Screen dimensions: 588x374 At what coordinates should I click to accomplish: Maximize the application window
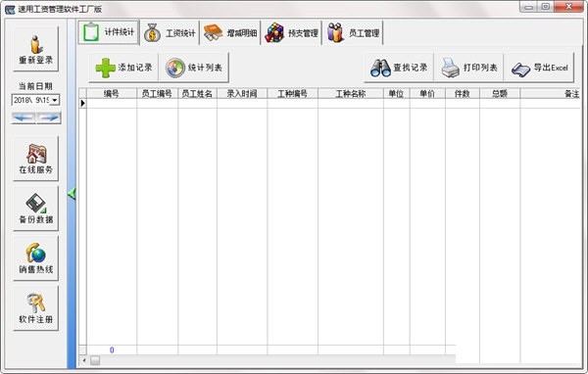[x=546, y=7]
